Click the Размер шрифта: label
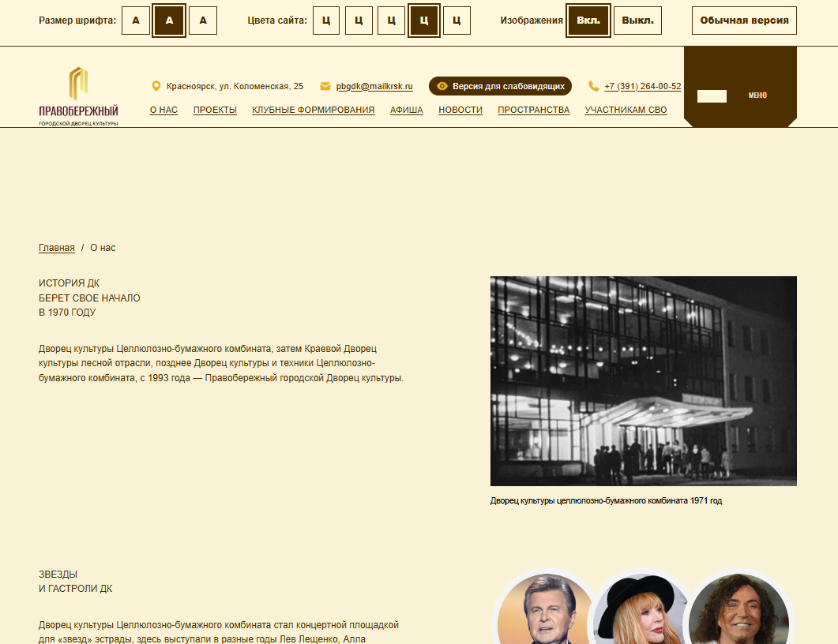This screenshot has height=644, width=838. [x=77, y=21]
